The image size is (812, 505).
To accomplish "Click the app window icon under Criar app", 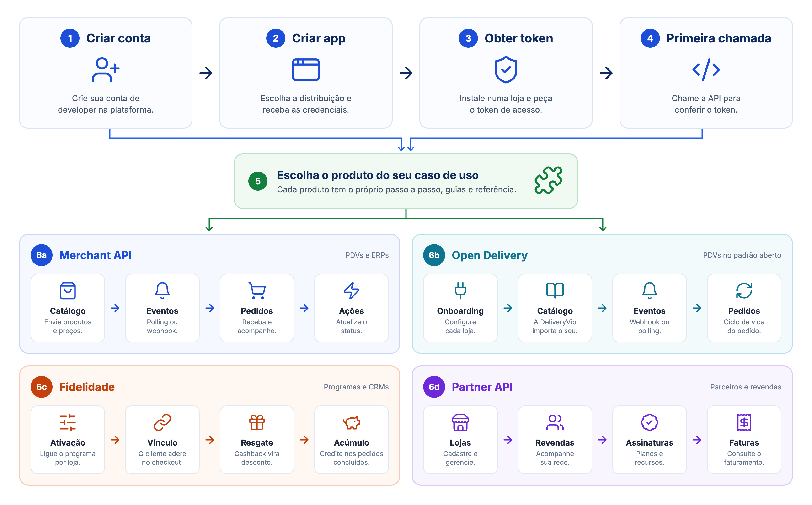I will pos(306,70).
